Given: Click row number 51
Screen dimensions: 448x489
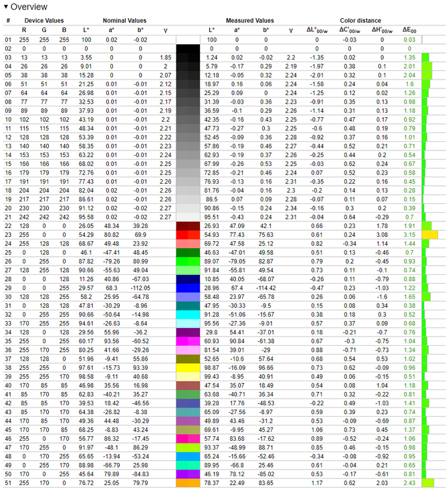Looking at the screenshot, I should point(8,483).
